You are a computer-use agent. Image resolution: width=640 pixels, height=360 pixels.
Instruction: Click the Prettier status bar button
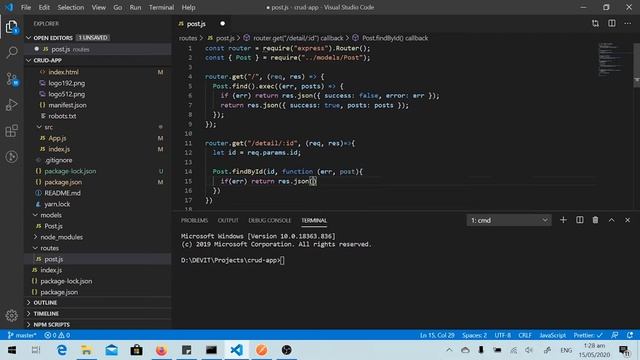click(588, 335)
